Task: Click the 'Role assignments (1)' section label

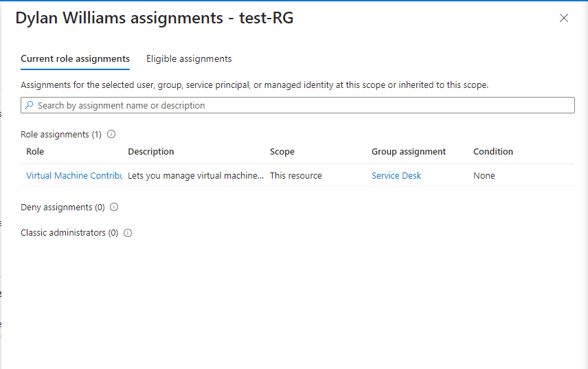Action: tap(61, 135)
